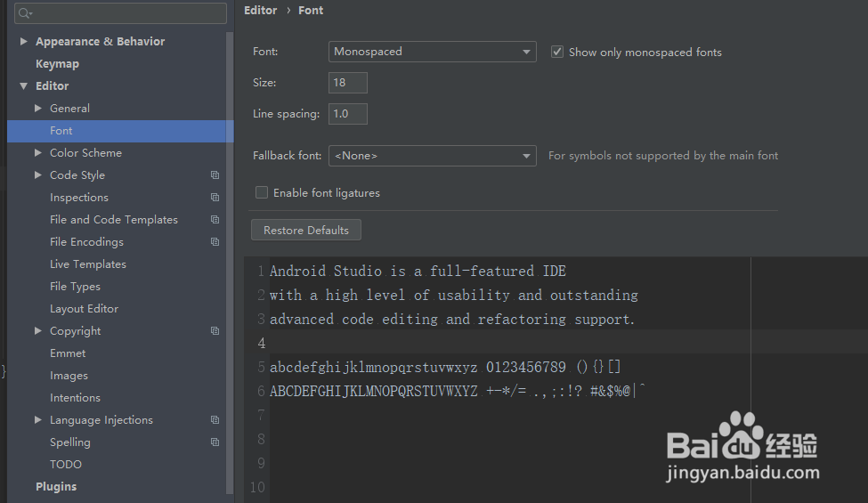The height and width of the screenshot is (503, 868).
Task: Open Emmet settings page
Action: tap(68, 353)
